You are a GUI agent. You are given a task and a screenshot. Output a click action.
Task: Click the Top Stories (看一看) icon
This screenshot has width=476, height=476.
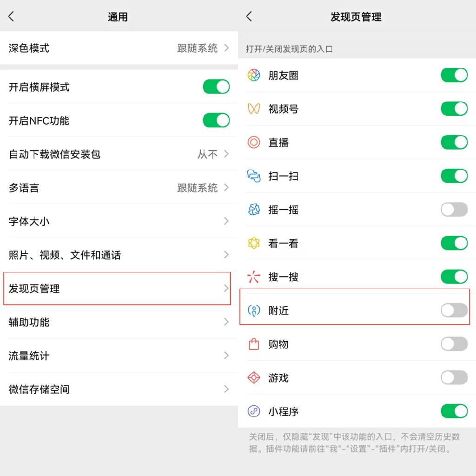(x=253, y=243)
